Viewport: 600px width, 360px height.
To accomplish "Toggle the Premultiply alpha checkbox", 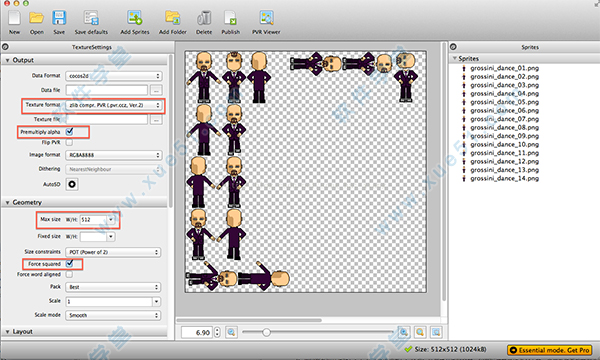I will (69, 132).
